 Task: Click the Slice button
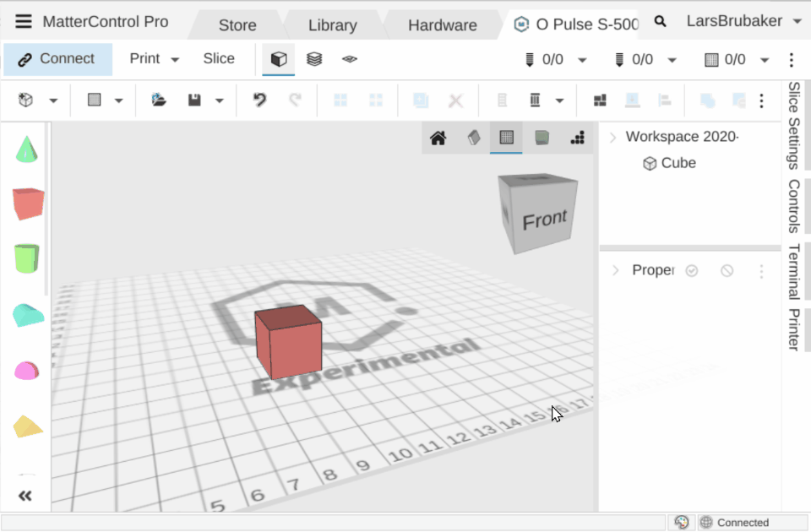point(219,59)
